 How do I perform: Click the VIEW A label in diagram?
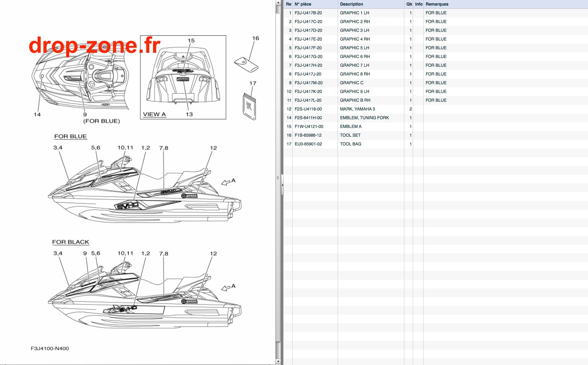(154, 114)
